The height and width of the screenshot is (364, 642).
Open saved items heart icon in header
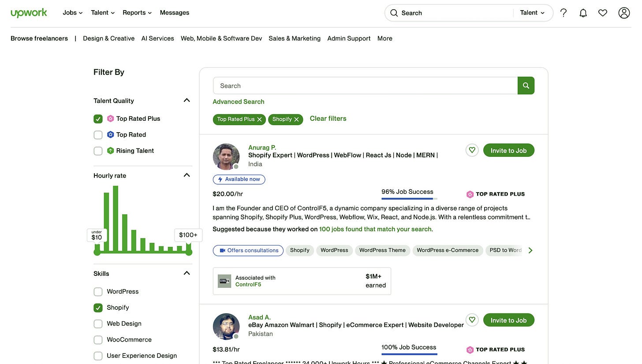[x=603, y=13]
